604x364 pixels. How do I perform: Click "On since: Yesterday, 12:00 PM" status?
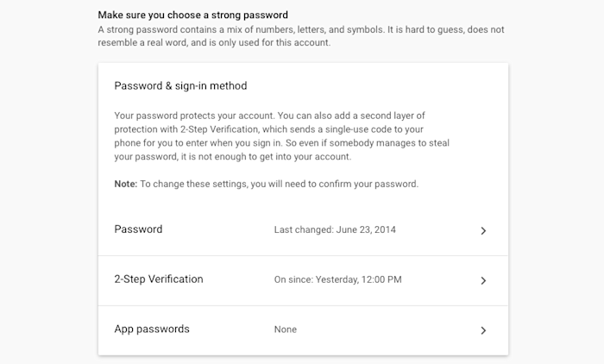[337, 280]
